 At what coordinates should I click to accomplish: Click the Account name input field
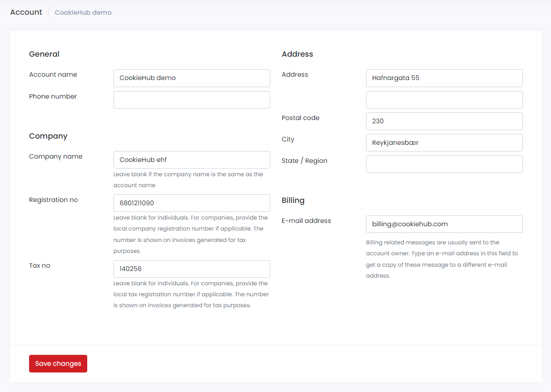pyautogui.click(x=192, y=78)
